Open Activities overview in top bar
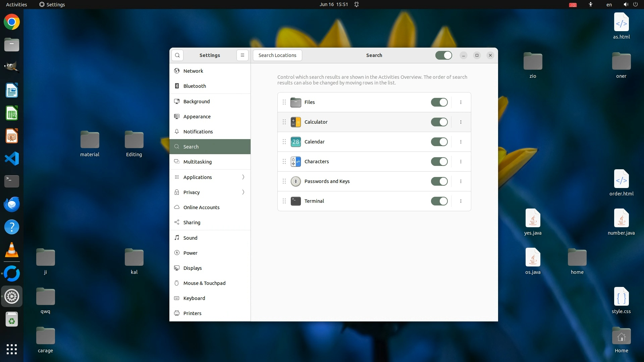The height and width of the screenshot is (362, 644). tap(16, 4)
